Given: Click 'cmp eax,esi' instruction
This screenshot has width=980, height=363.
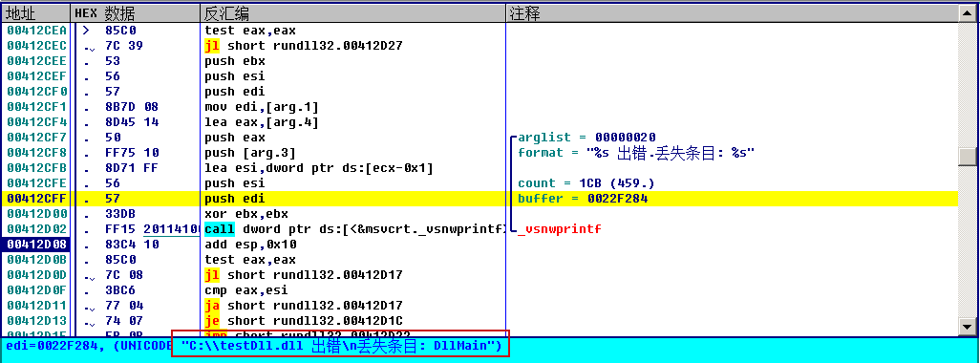Looking at the screenshot, I should click(x=246, y=289).
